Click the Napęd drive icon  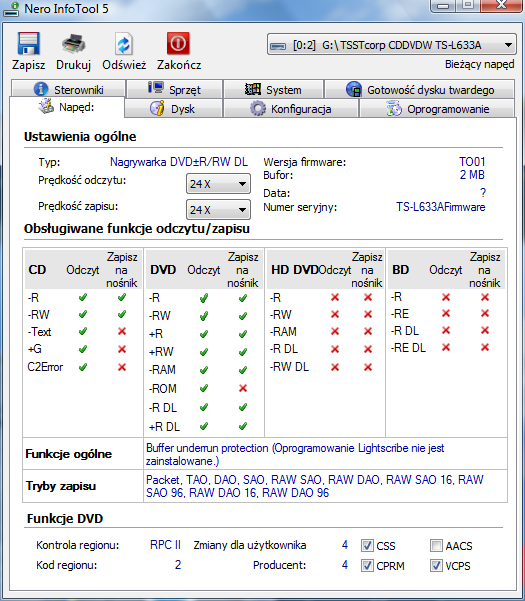(46, 106)
